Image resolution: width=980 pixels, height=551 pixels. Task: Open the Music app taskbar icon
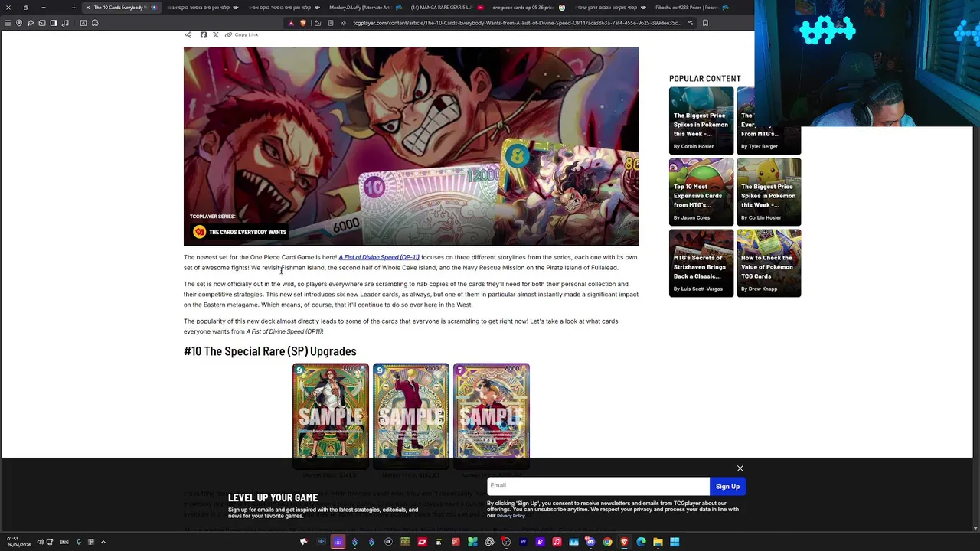[557, 542]
